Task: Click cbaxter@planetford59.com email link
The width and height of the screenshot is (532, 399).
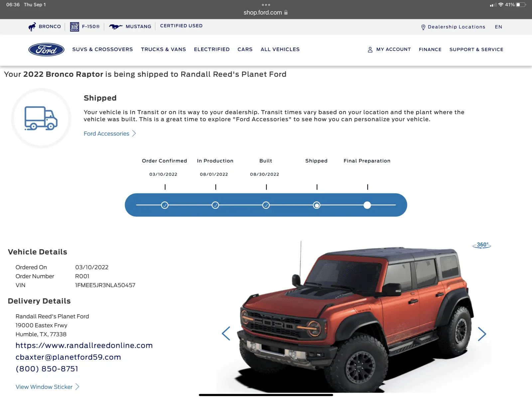Action: [68, 357]
